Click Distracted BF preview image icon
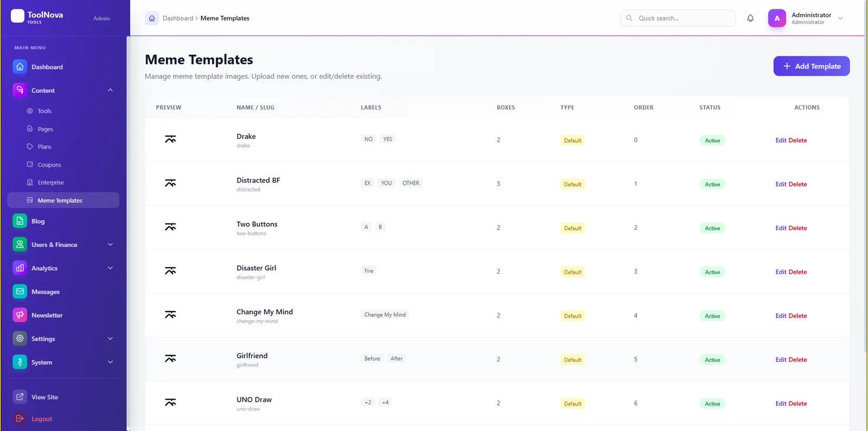 170,183
